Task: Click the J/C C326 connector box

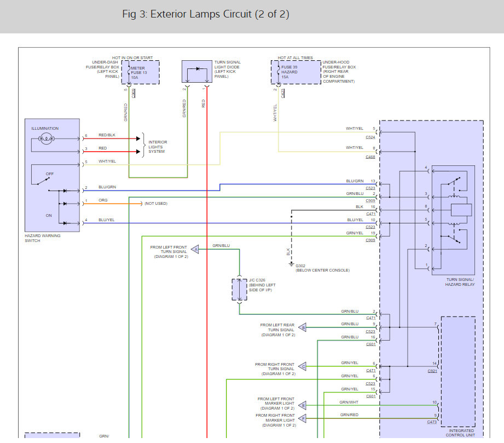Action: click(x=240, y=290)
